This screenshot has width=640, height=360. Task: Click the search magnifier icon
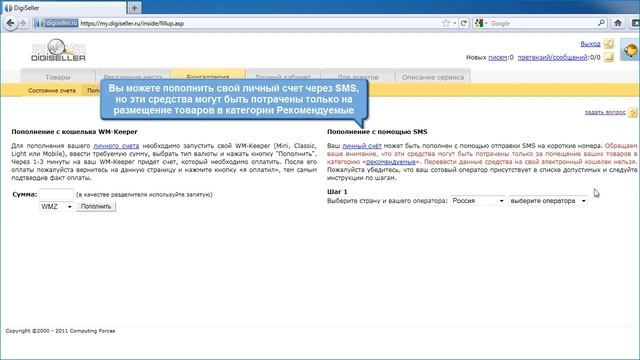tap(601, 23)
